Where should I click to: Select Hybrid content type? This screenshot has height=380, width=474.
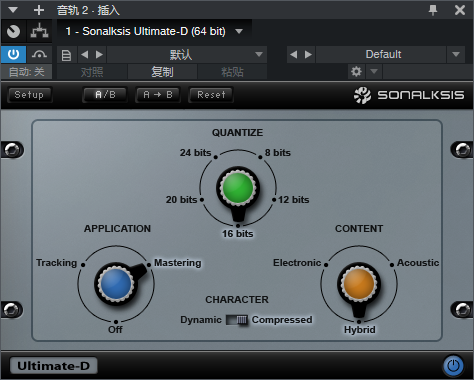(360, 330)
